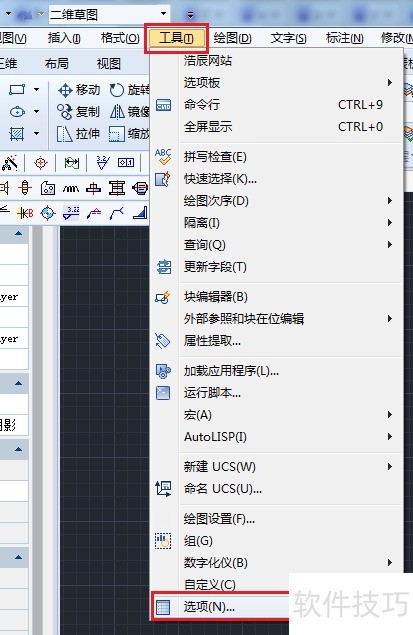Open the quick access toolbar customize arrow

tap(189, 15)
